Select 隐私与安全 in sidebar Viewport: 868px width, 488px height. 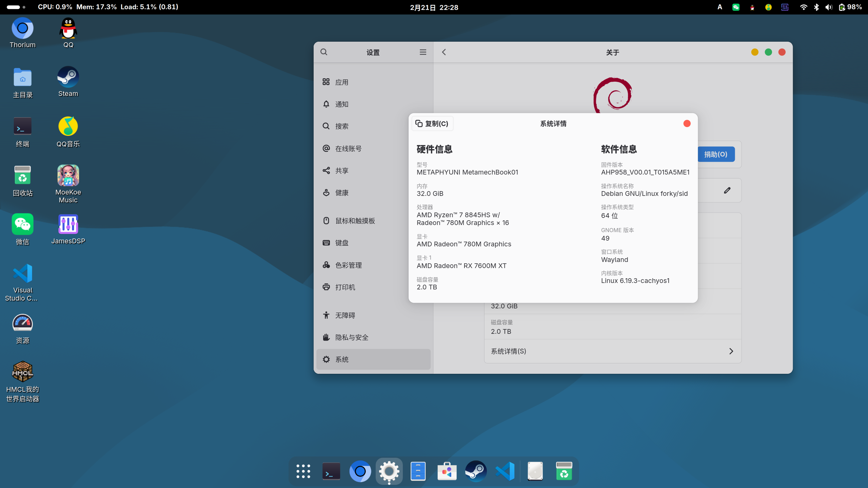tap(352, 338)
